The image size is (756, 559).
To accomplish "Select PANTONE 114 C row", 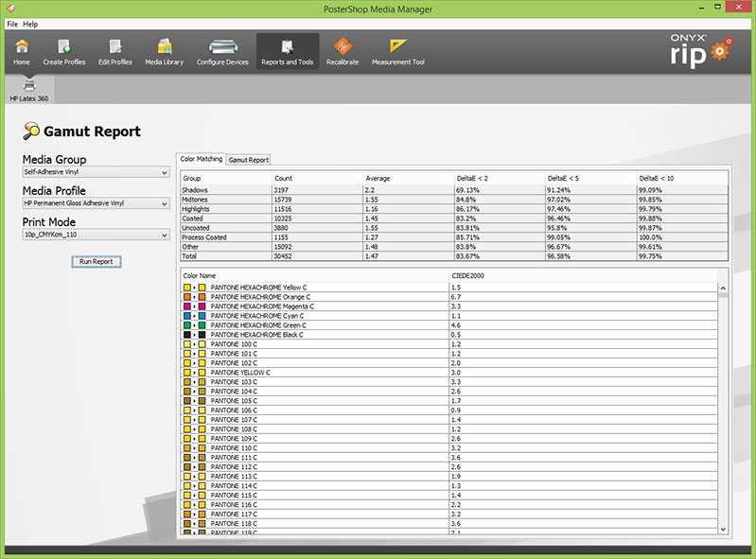I will point(449,486).
